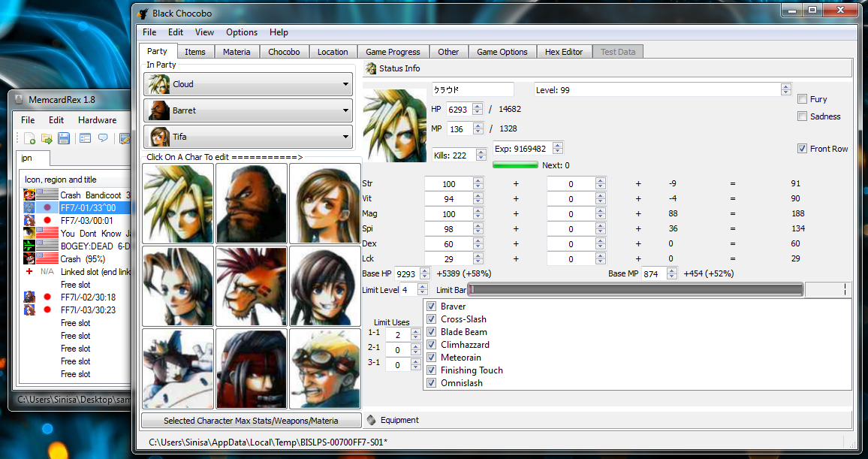The image size is (868, 459).
Task: Click the Kills 222 spinner arrows
Action: (481, 156)
